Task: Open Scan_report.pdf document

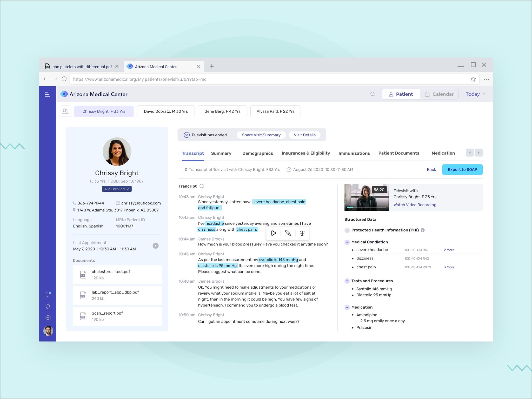Action: coord(117,316)
